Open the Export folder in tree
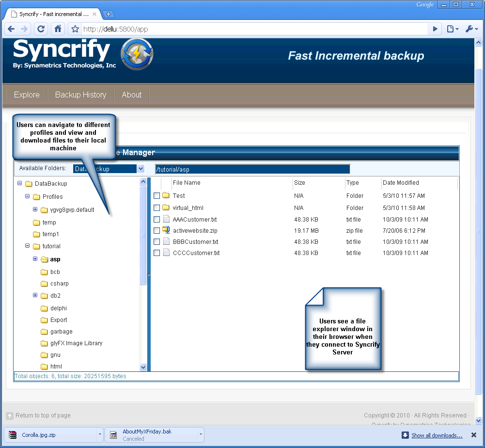485x448 pixels. [59, 320]
